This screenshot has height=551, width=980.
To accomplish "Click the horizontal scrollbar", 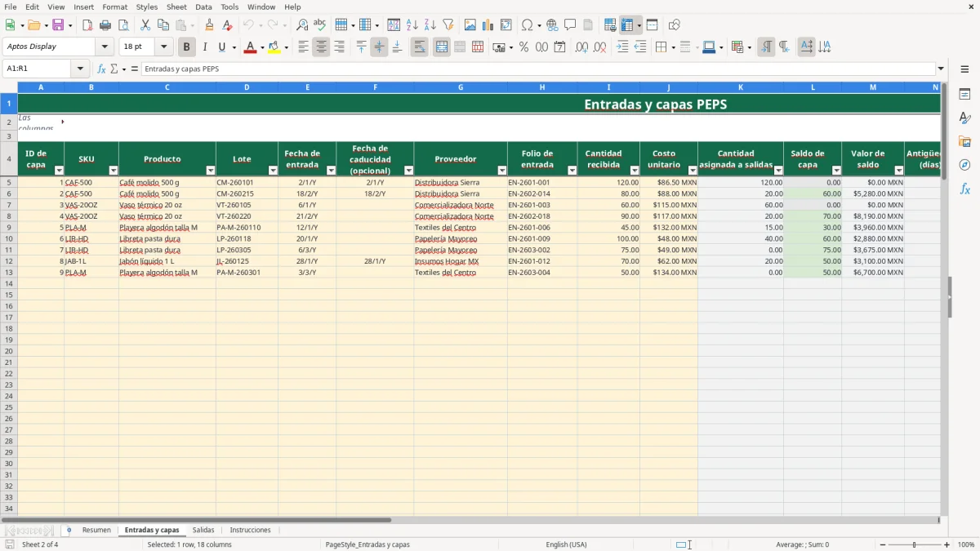I will (196, 520).
